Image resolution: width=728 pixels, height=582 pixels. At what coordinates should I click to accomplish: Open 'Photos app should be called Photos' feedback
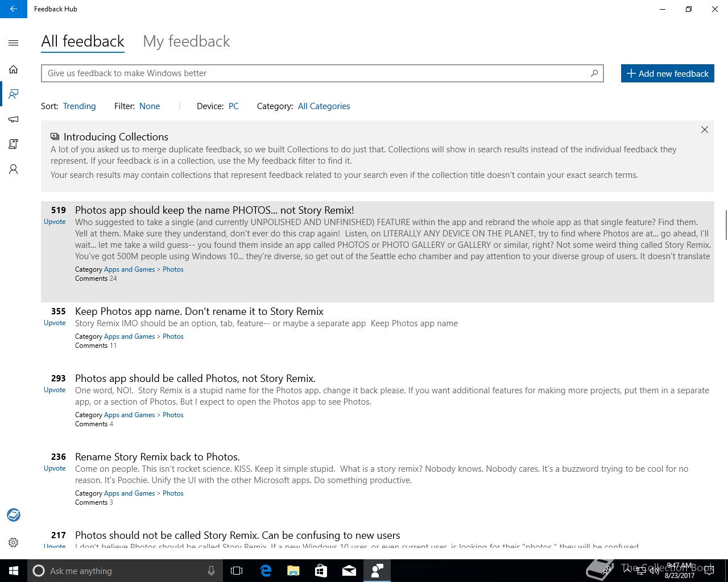click(195, 379)
